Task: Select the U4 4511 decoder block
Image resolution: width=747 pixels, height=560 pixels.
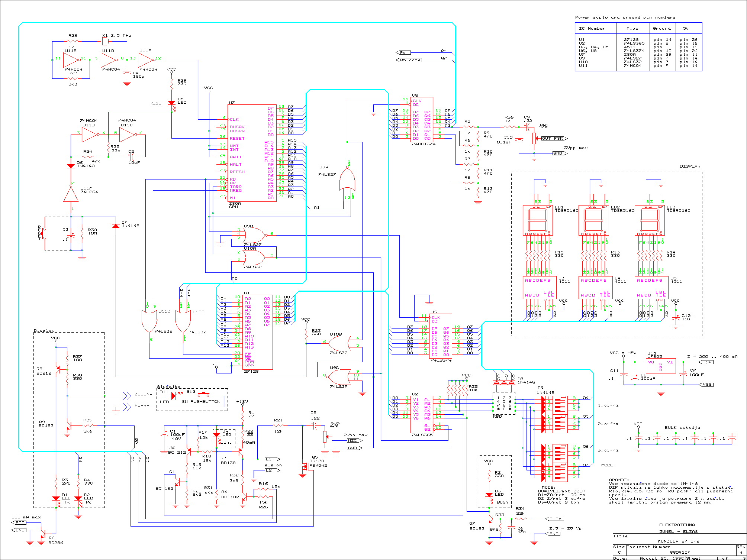Action: coord(595,287)
